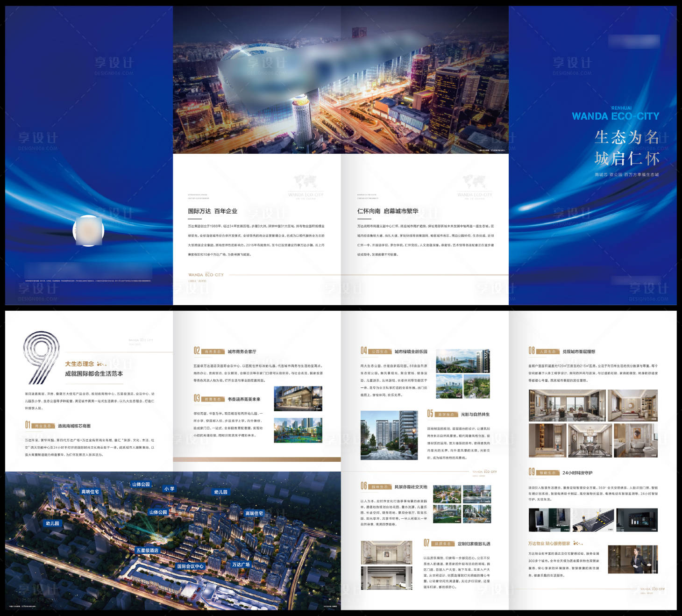This screenshot has height=616, width=682.
Task: Click the gold '07' section number
Action: tap(426, 543)
